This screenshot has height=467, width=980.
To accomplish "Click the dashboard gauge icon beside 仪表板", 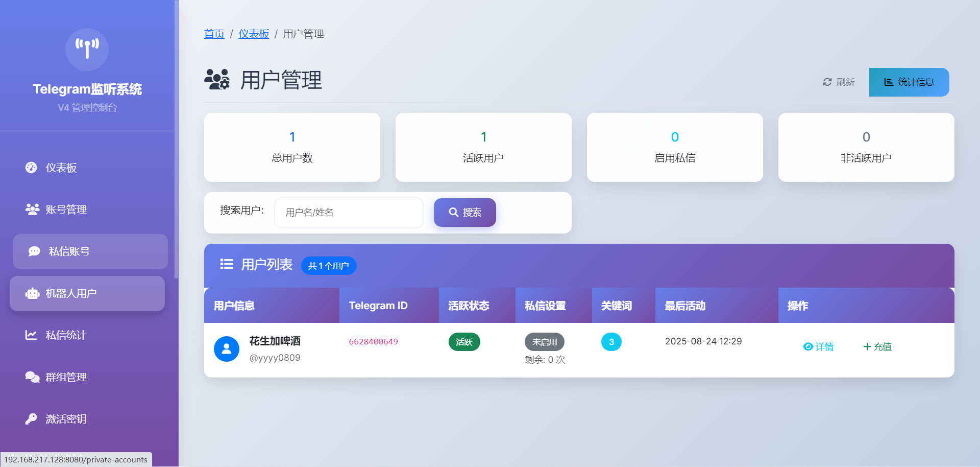I will (x=31, y=168).
